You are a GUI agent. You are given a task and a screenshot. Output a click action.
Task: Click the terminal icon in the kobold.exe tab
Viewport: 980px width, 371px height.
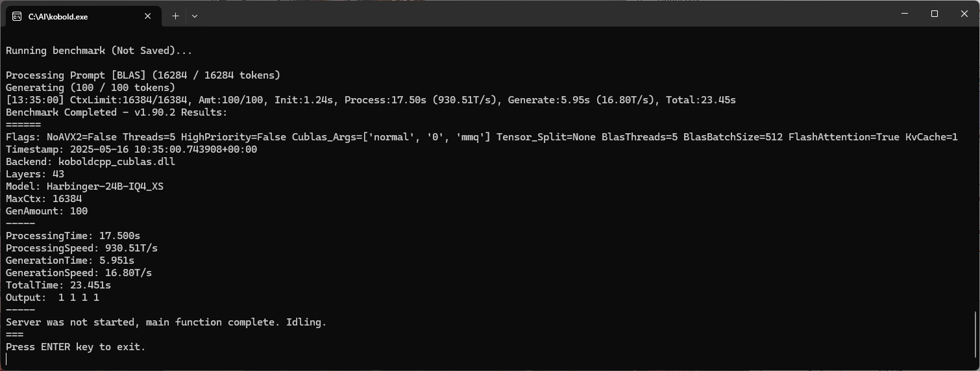click(x=17, y=16)
